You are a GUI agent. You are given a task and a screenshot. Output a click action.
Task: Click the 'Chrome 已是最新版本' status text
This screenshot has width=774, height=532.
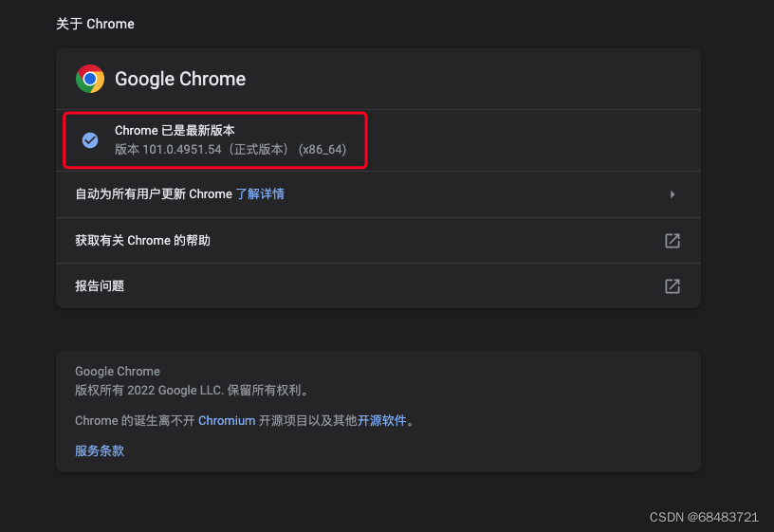point(175,130)
